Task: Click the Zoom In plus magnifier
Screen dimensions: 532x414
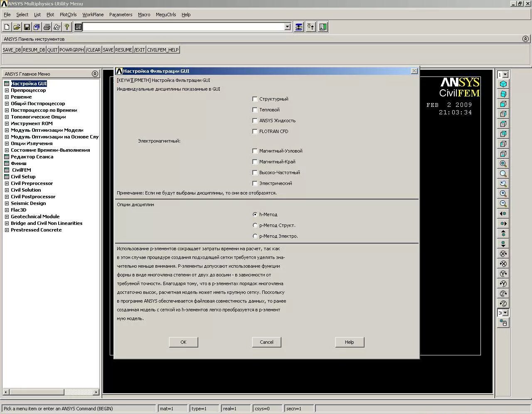Action: [503, 194]
